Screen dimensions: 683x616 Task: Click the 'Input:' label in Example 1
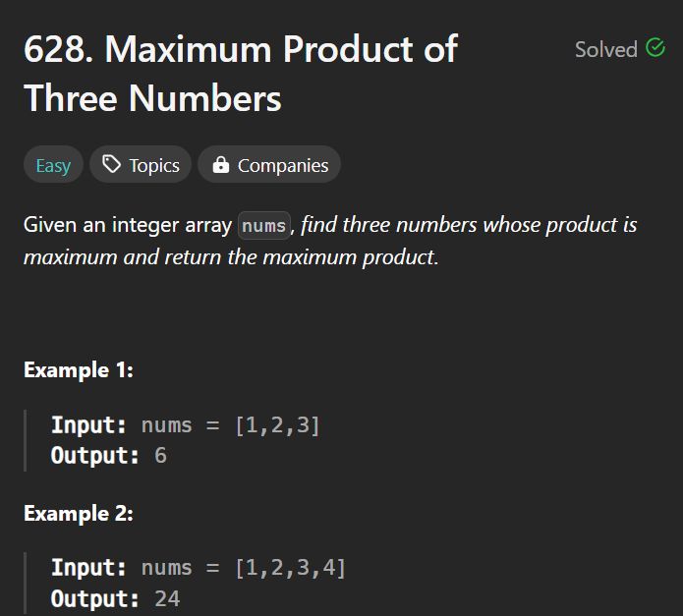(89, 425)
